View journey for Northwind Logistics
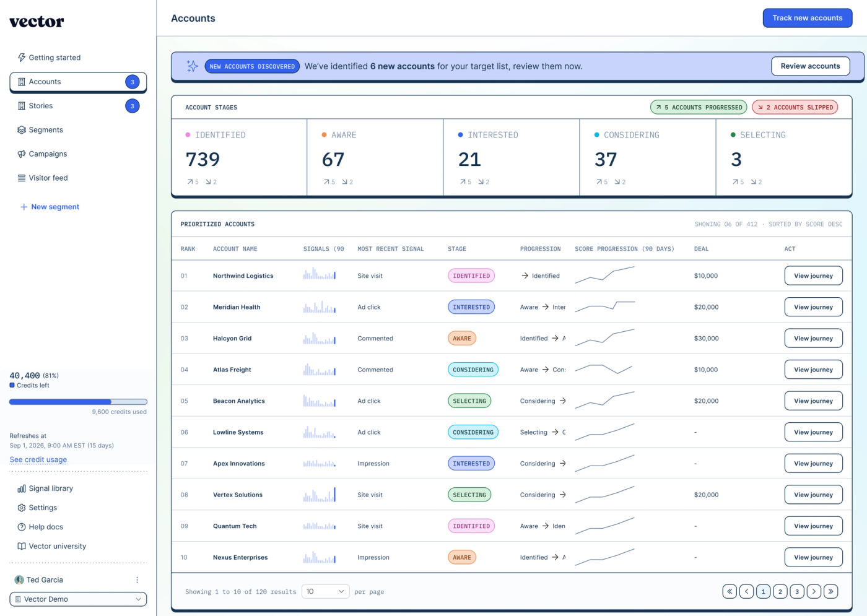The height and width of the screenshot is (616, 867). (x=813, y=275)
